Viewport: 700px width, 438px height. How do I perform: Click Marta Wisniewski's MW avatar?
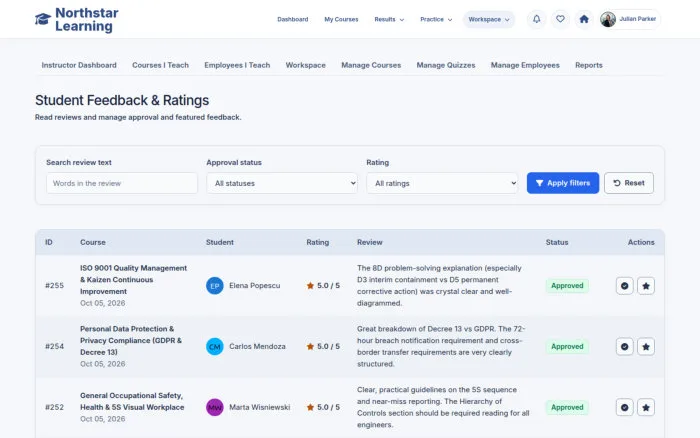click(215, 407)
